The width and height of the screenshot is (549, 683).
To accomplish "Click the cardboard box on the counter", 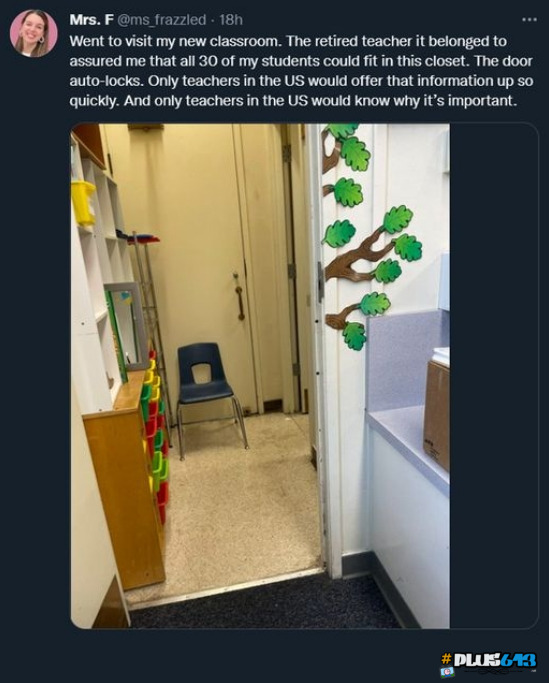I will coord(437,414).
